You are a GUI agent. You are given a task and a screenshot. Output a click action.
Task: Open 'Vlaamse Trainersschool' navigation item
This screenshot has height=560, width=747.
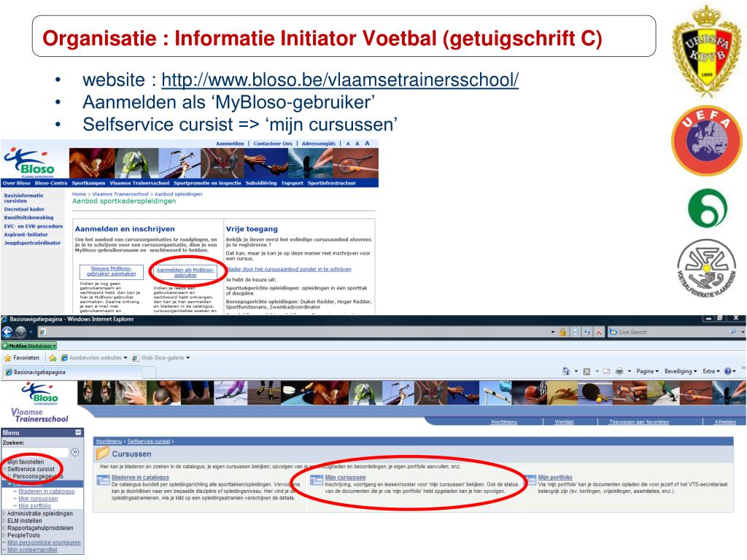pyautogui.click(x=139, y=183)
